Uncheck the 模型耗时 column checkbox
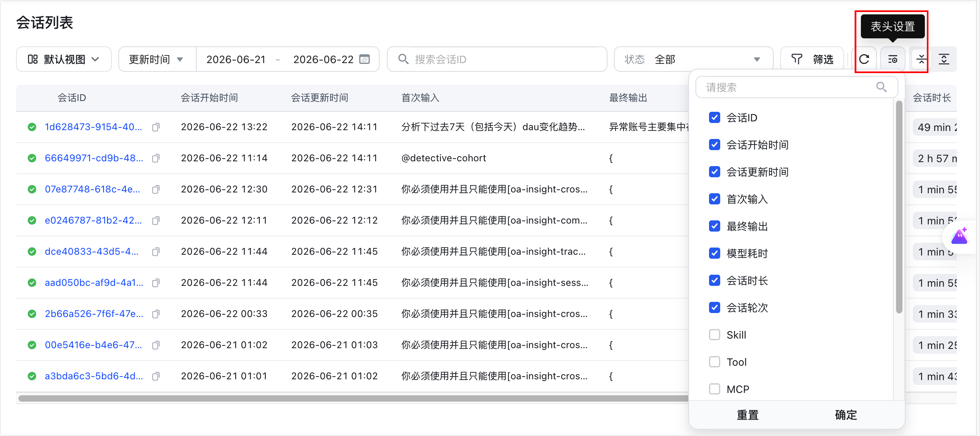Viewport: 980px width, 436px height. 715,253
